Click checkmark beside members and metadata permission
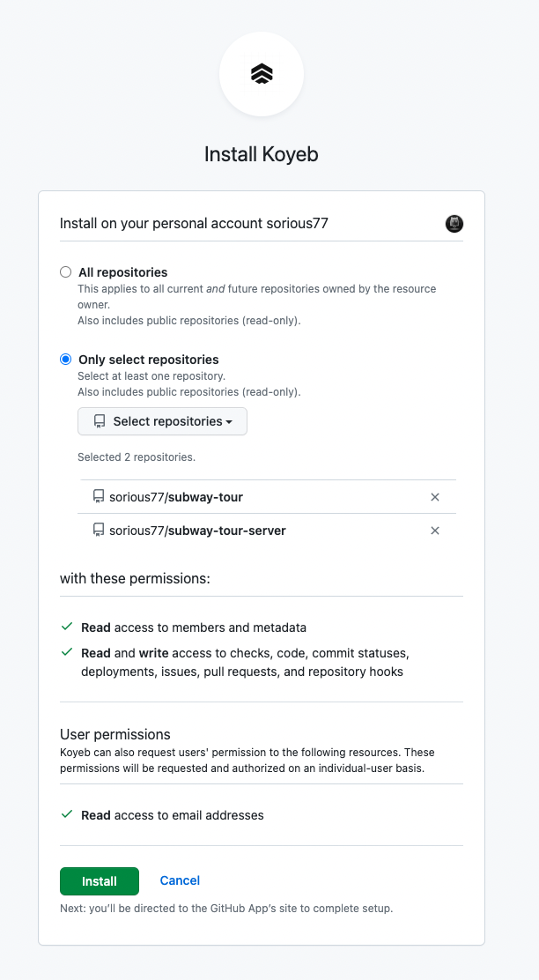Screen dimensions: 539x980 coord(67,627)
